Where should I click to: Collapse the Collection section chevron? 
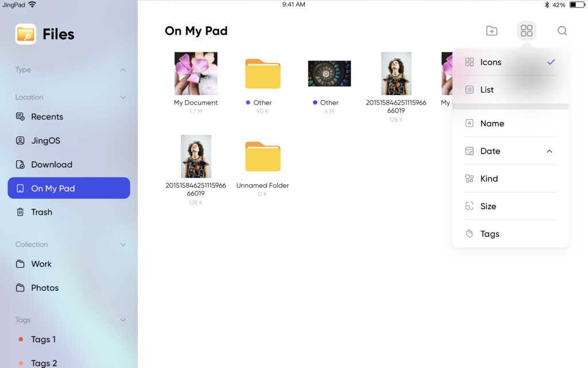[123, 245]
